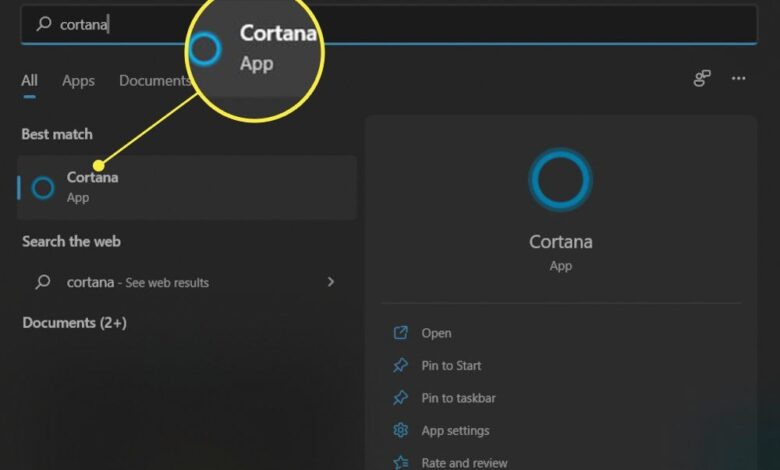Click the cortana search input field
This screenshot has width=780, height=470.
388,24
